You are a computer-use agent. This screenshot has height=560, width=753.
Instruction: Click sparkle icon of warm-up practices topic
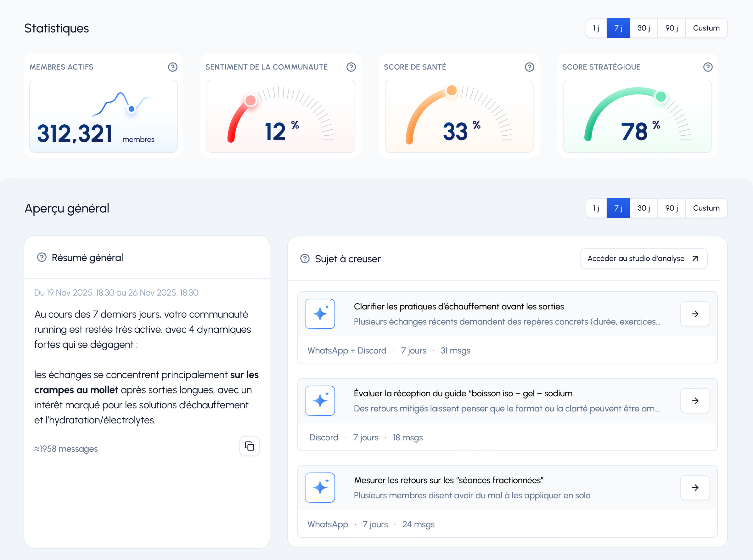320,314
